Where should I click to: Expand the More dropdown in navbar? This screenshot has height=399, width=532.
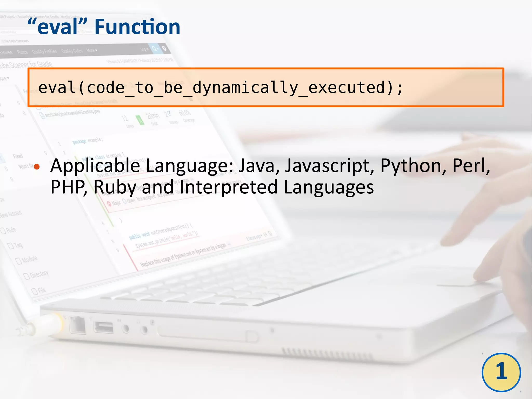click(x=91, y=50)
